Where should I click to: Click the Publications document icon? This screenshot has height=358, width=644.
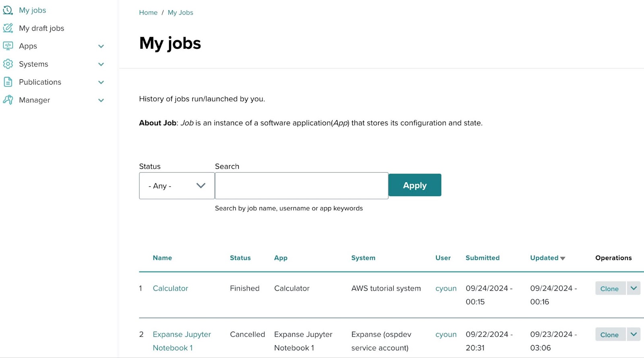(x=8, y=82)
